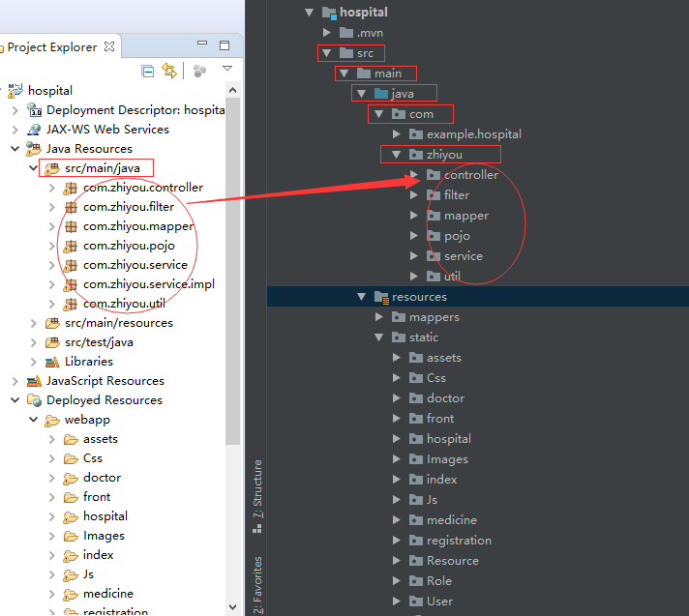The width and height of the screenshot is (689, 616).
Task: Expand the com.zhiyou.filter package
Action: [52, 207]
